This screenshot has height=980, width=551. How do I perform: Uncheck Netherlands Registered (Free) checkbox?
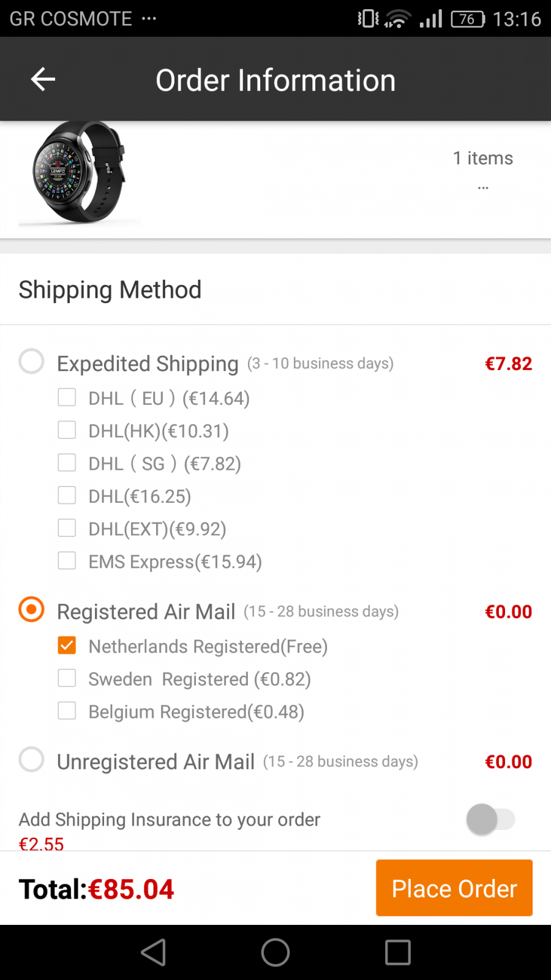tap(67, 646)
